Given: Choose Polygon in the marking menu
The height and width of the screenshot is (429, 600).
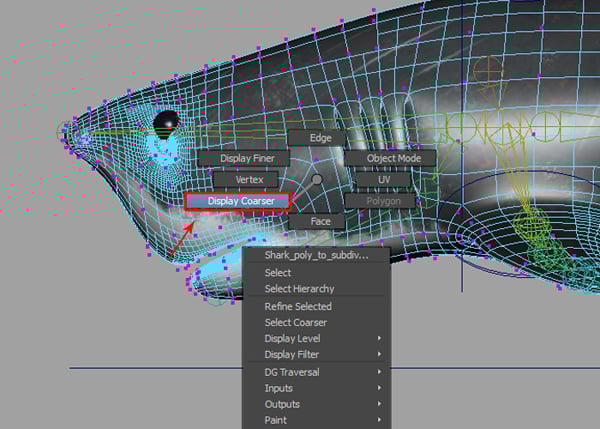Looking at the screenshot, I should point(380,201).
